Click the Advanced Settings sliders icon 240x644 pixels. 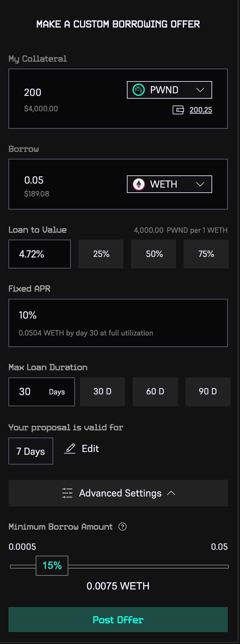pos(67,493)
